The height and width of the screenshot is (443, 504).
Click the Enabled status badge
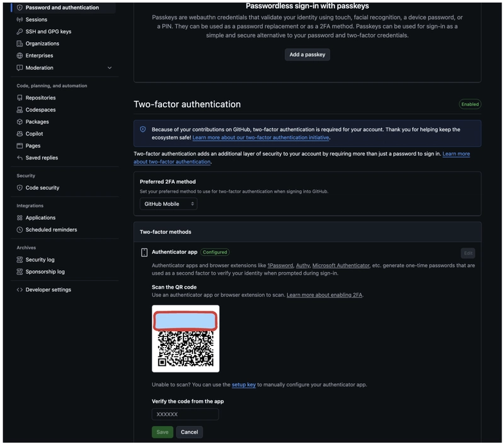(x=470, y=104)
